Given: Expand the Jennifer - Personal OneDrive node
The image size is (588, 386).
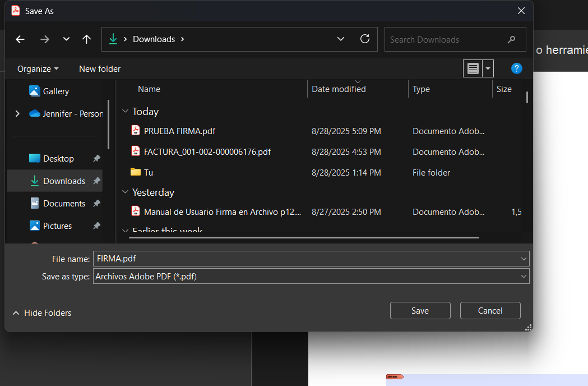Looking at the screenshot, I should pyautogui.click(x=17, y=113).
